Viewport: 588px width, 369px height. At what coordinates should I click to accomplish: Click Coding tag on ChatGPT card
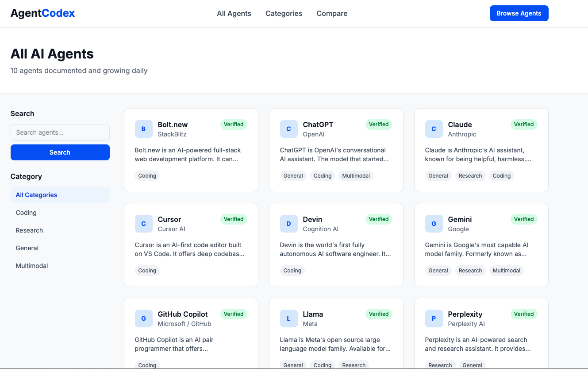point(323,176)
